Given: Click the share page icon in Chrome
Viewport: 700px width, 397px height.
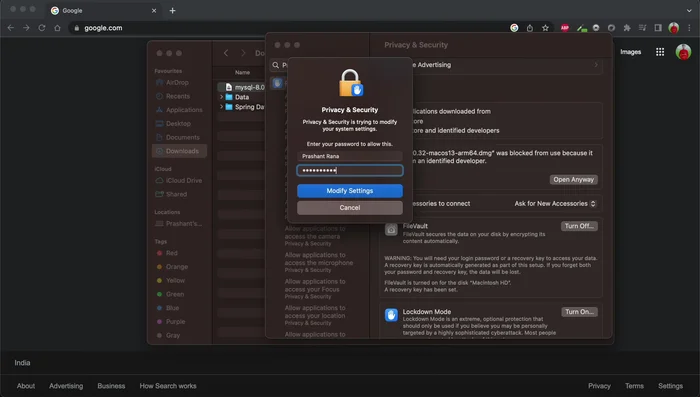Looking at the screenshot, I should click(530, 28).
